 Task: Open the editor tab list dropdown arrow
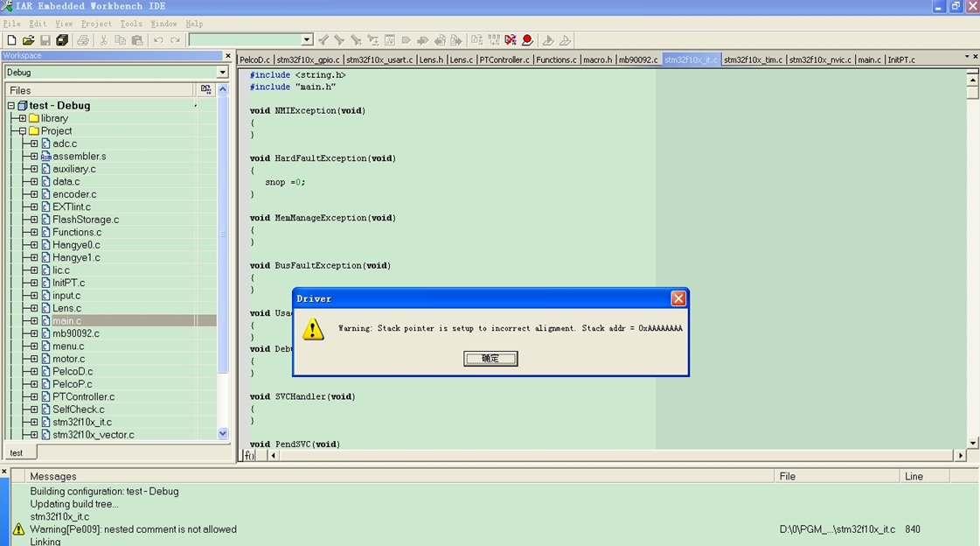tap(967, 57)
